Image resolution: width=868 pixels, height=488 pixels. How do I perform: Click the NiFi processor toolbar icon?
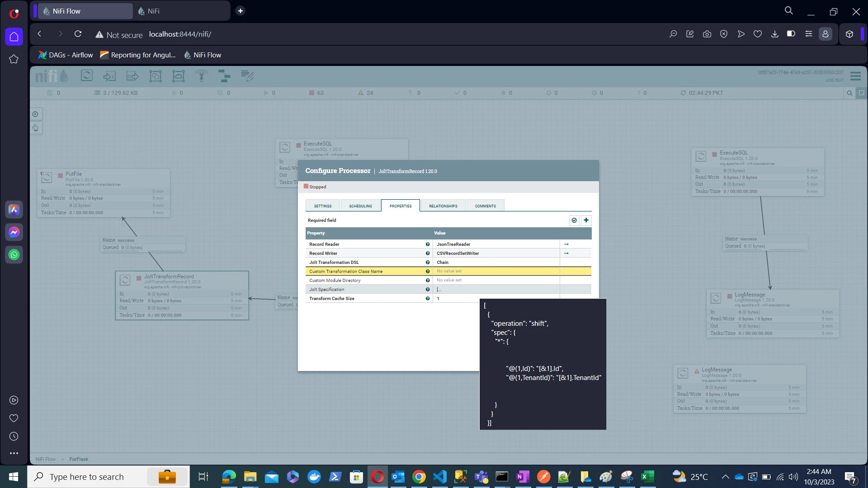(87, 75)
